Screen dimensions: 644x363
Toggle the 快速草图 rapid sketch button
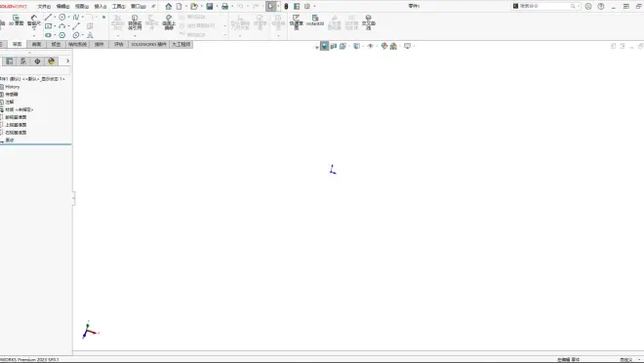(296, 22)
